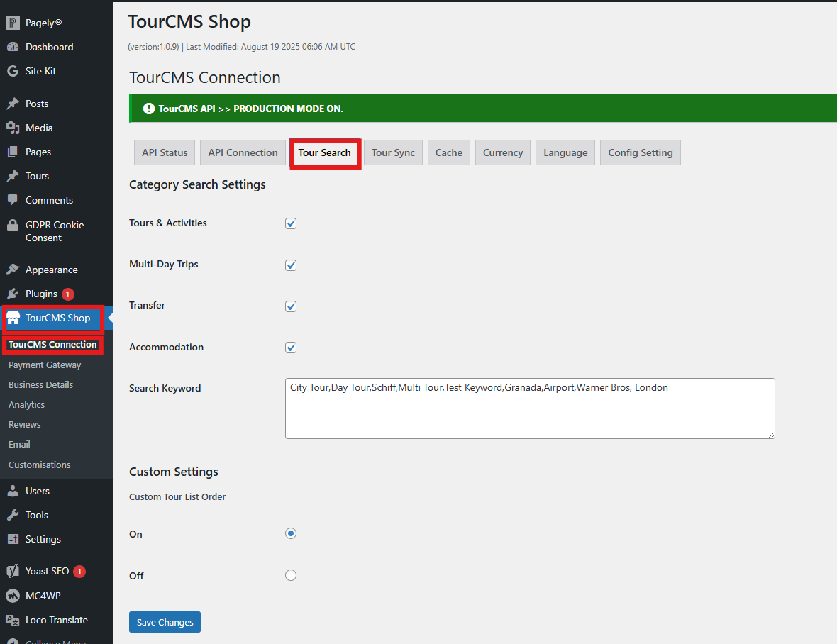Click the Search Keyword textarea resize handle
This screenshot has width=837, height=644.
pyautogui.click(x=771, y=435)
